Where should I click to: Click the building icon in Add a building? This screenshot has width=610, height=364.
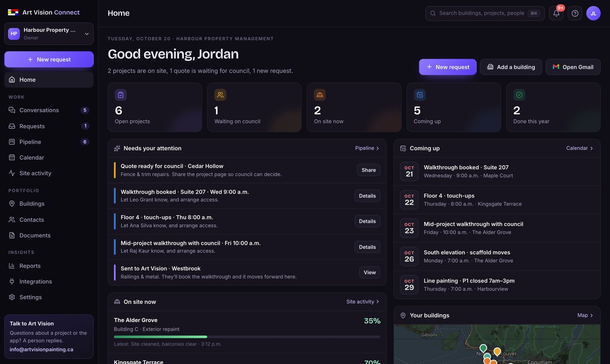point(490,67)
